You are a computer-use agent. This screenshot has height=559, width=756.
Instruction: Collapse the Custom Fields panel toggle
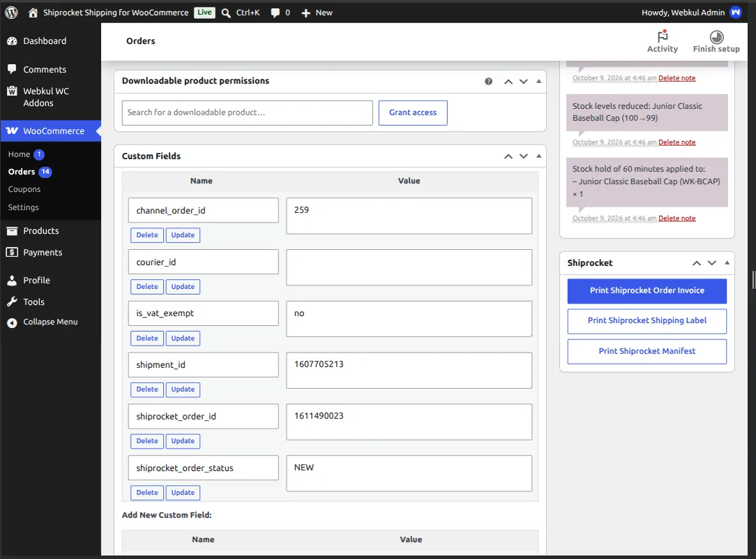pos(538,156)
